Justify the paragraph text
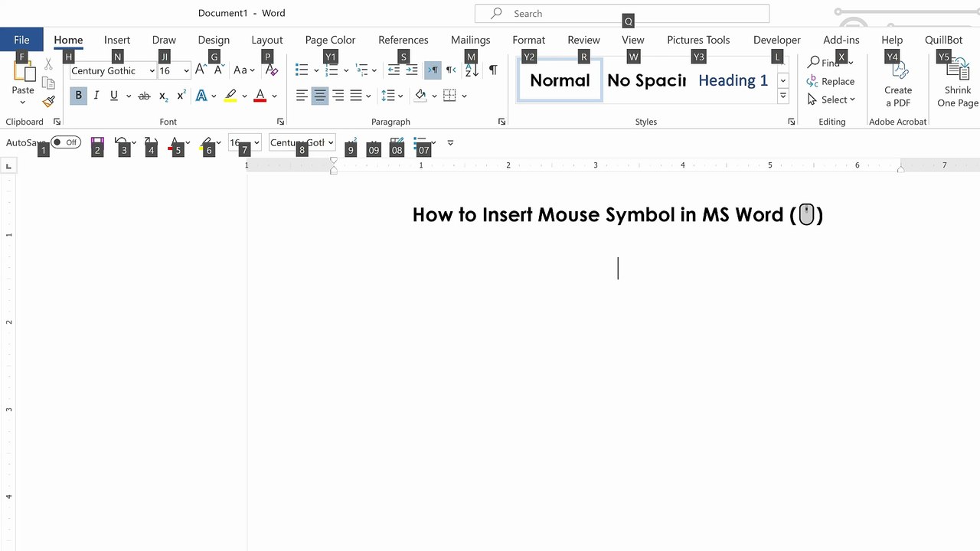This screenshot has width=980, height=551. click(x=356, y=96)
